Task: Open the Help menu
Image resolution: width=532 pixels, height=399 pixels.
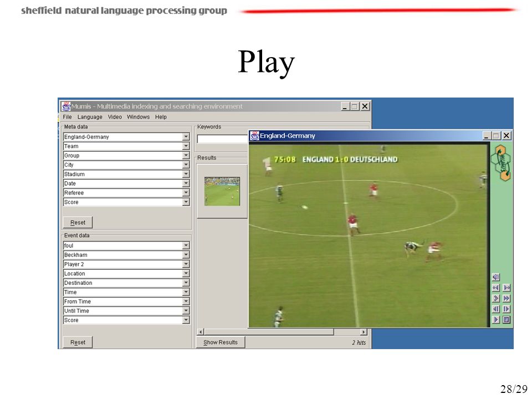Action: click(x=161, y=117)
